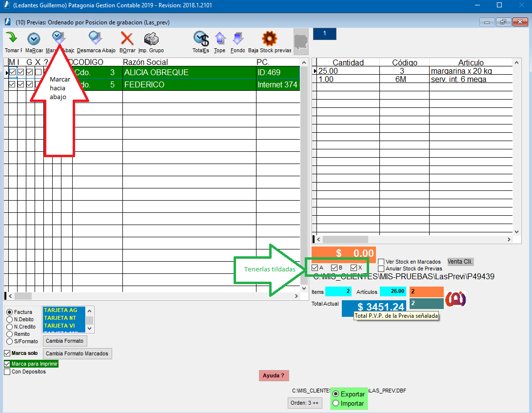Enable Anular Stock de Previas checkbox
The image size is (532, 413).
[x=381, y=268]
